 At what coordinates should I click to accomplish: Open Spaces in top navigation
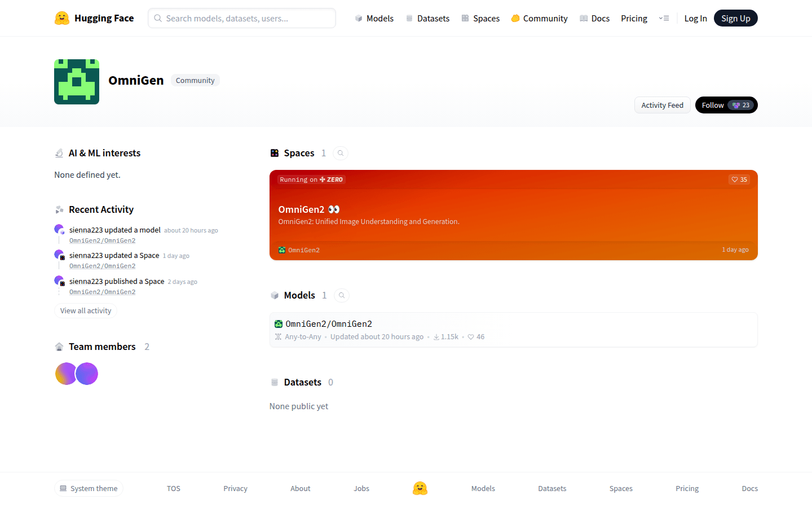[x=480, y=18]
